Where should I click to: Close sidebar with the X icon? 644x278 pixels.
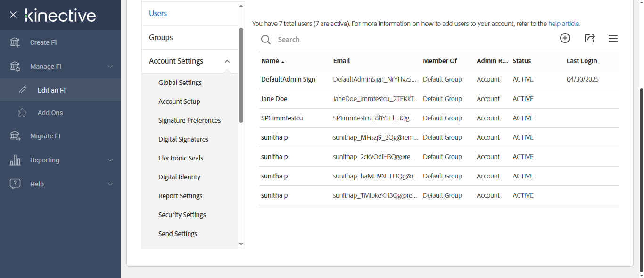click(x=13, y=15)
